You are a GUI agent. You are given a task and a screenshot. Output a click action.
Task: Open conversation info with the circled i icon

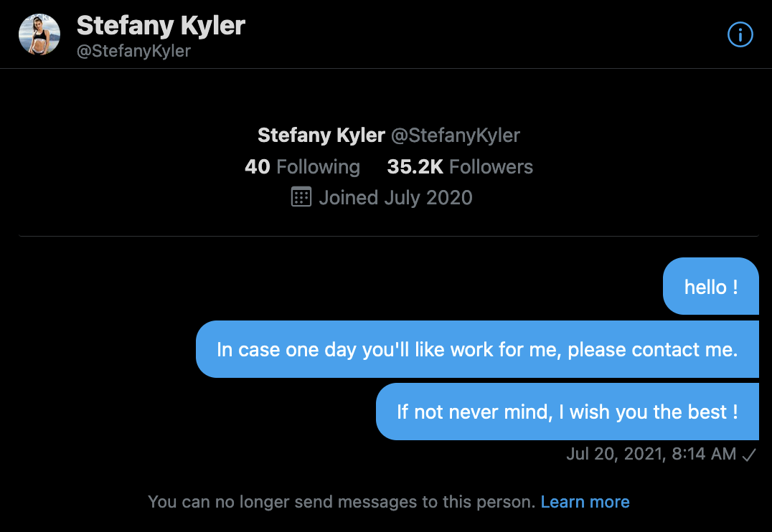pos(740,34)
